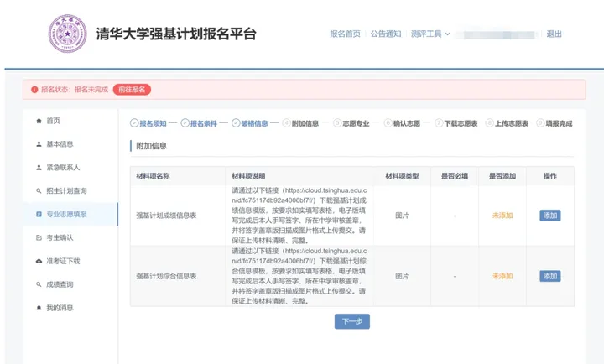The image size is (604, 364).
Task: Click the step label 填报完成
Action: click(559, 123)
